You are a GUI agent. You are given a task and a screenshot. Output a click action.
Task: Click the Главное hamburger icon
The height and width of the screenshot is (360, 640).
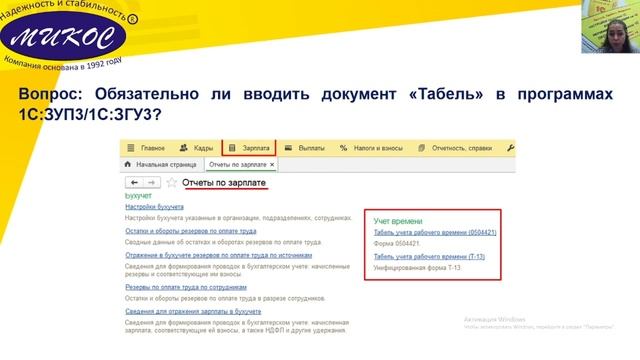pyautogui.click(x=131, y=148)
